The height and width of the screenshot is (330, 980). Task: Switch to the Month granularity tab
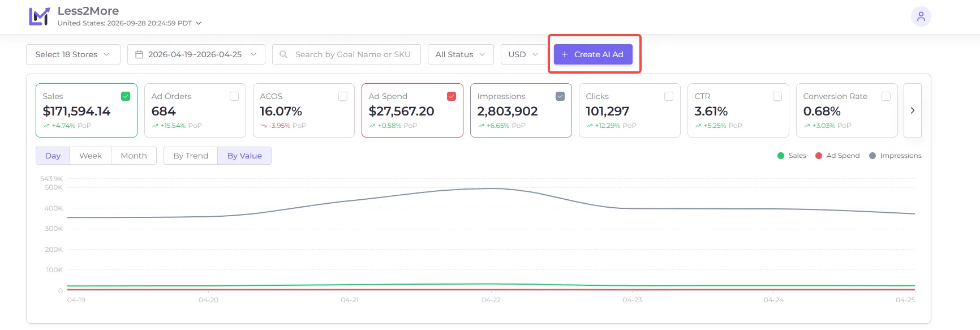click(134, 156)
